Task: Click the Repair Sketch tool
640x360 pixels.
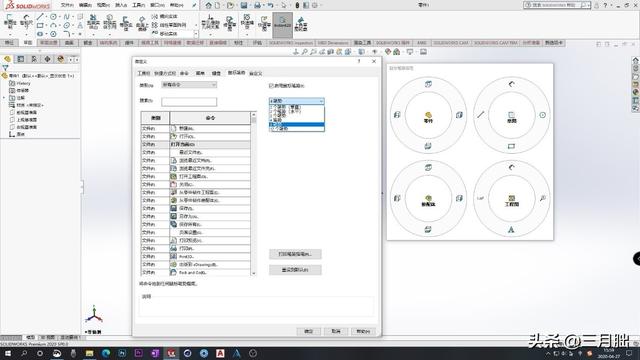Action: click(230, 23)
